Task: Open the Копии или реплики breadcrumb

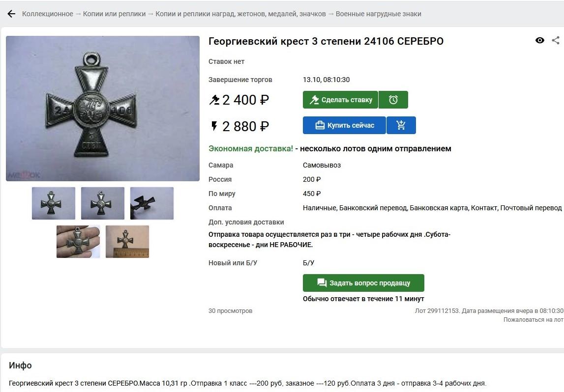Action: [x=115, y=14]
